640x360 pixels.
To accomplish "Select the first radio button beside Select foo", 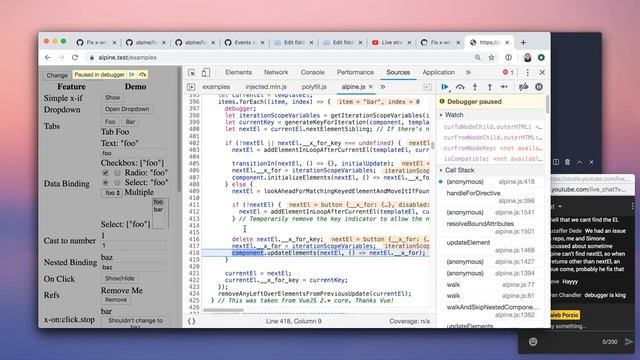I will coord(105,182).
